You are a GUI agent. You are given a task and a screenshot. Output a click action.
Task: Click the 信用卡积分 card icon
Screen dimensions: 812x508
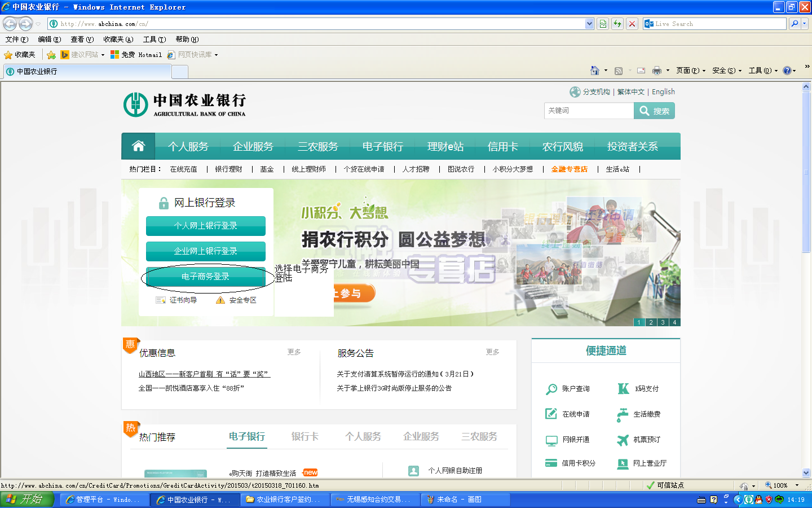click(x=551, y=463)
